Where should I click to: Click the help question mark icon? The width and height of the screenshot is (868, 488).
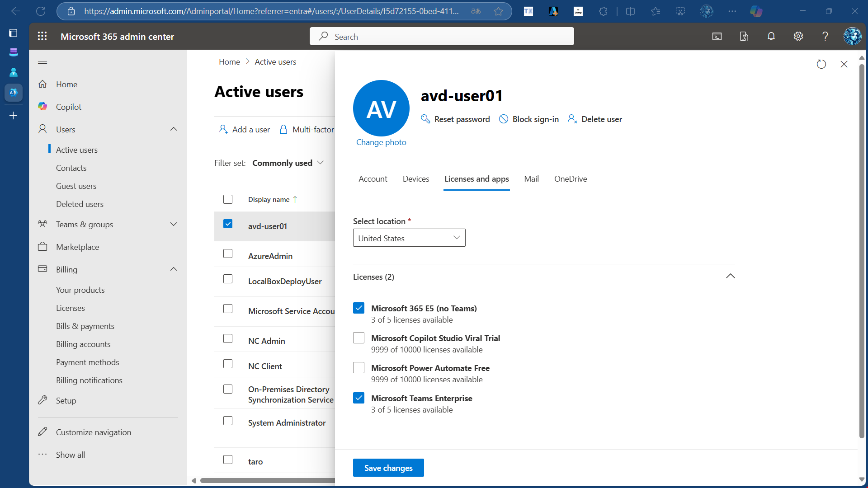pos(825,36)
